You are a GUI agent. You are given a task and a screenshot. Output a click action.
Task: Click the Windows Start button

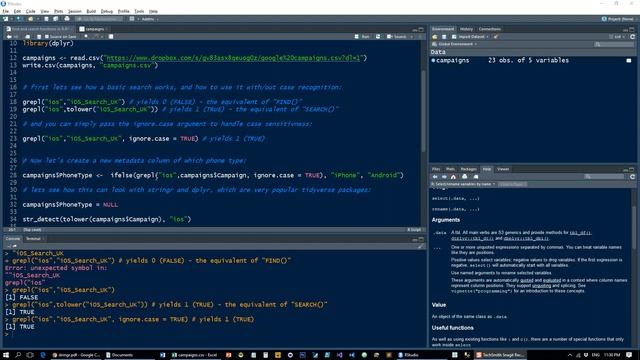6,355
